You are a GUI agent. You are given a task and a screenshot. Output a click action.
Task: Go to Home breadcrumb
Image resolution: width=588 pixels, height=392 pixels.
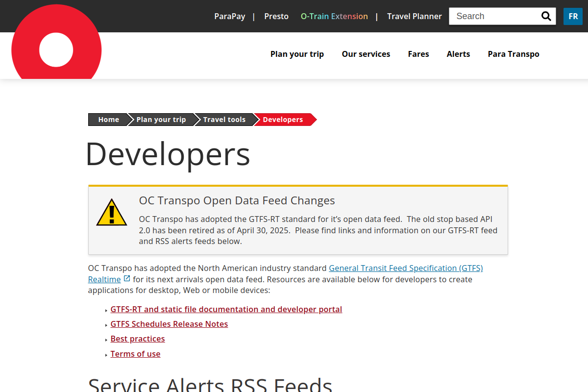pos(108,120)
